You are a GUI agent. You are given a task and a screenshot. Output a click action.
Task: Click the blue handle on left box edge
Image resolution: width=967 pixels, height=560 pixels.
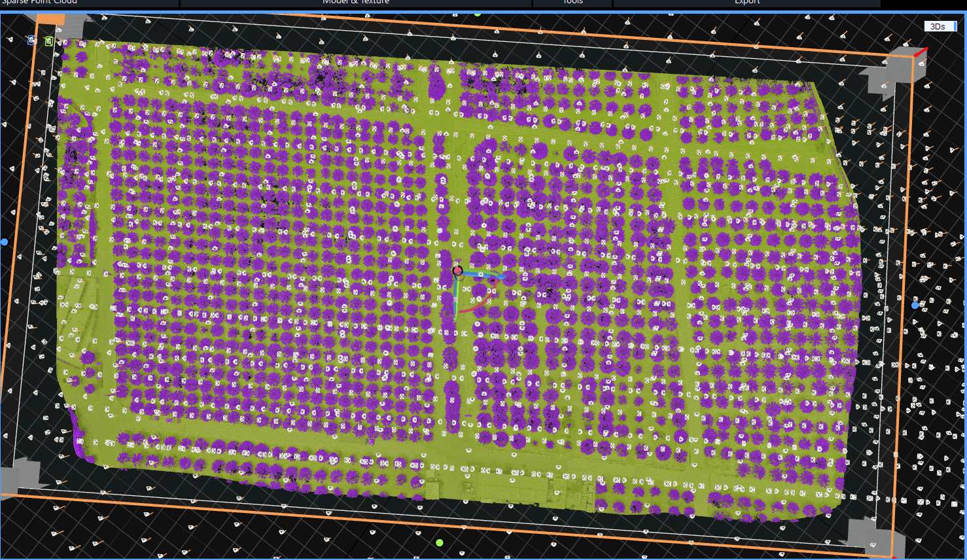click(5, 242)
